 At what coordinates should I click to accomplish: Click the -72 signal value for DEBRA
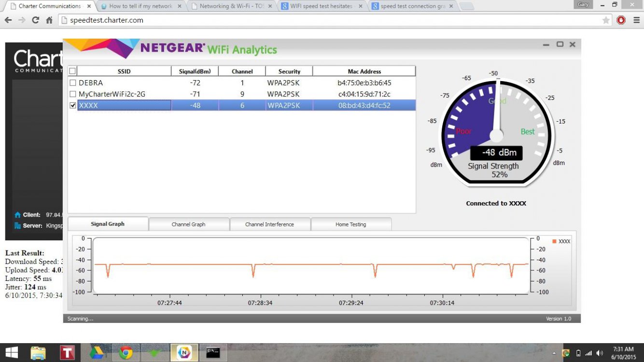coord(195,83)
